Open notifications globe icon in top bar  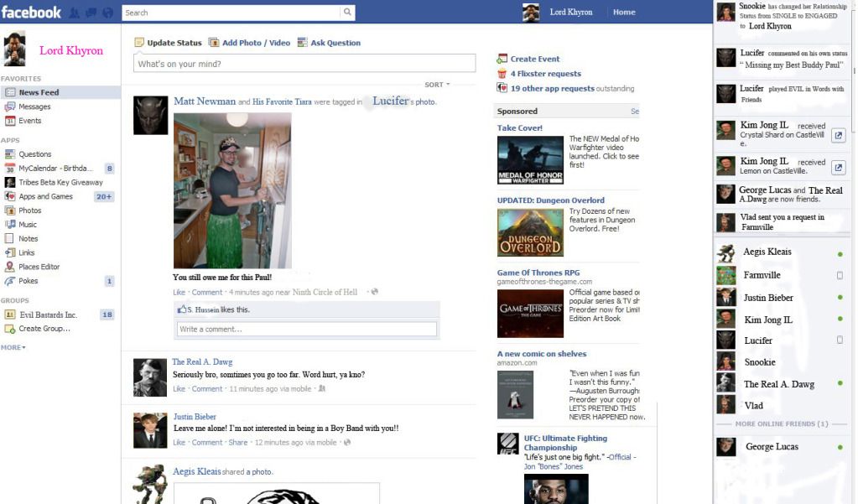click(x=108, y=13)
